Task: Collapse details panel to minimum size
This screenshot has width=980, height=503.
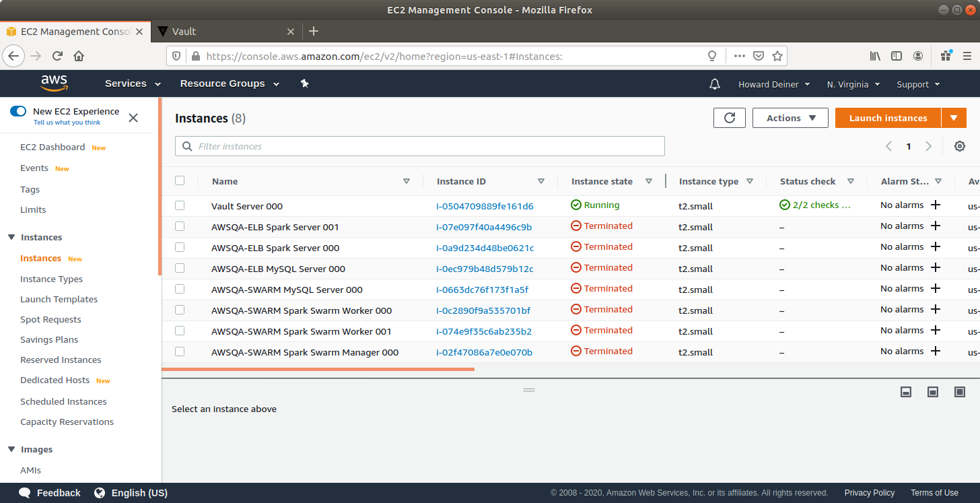Action: pyautogui.click(x=906, y=392)
